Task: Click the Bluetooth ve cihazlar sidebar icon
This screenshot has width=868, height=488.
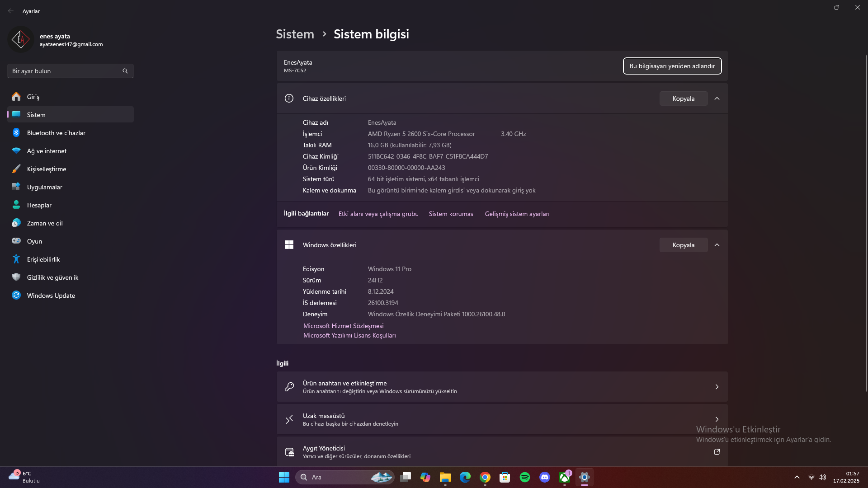Action: tap(16, 133)
